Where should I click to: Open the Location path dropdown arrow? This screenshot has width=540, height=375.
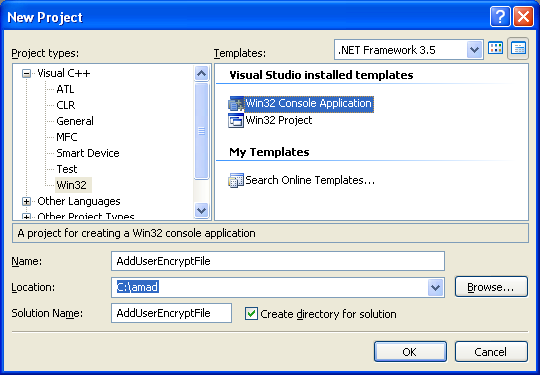pyautogui.click(x=435, y=287)
